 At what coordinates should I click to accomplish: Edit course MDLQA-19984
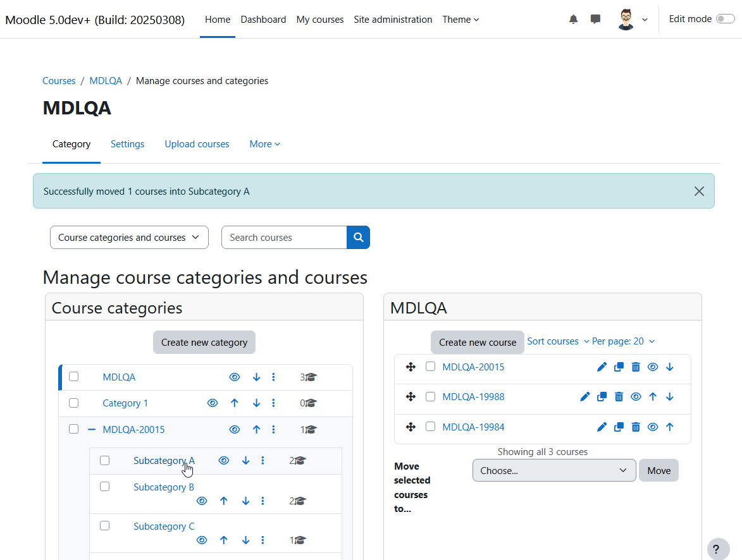click(x=602, y=427)
